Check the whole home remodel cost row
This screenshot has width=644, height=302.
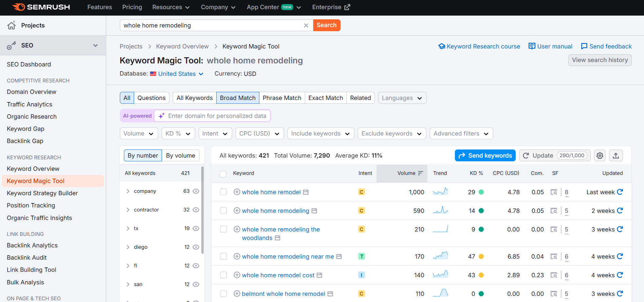pos(223,275)
